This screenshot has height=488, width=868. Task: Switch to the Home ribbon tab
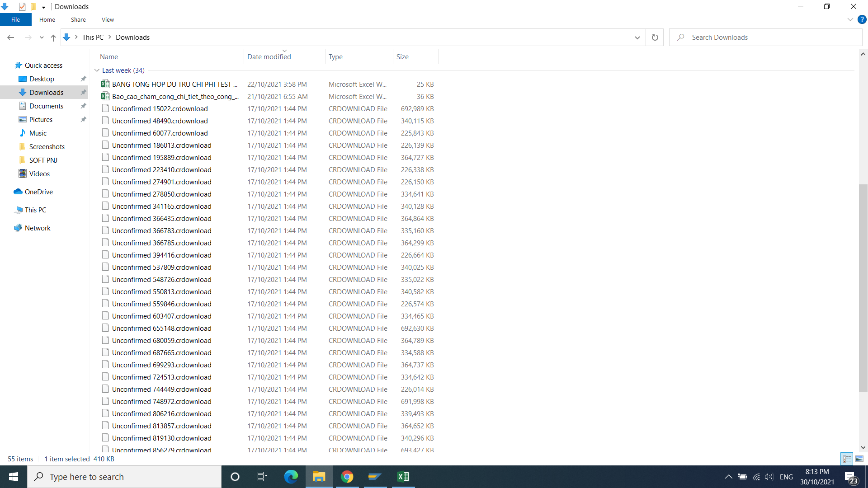pos(47,19)
